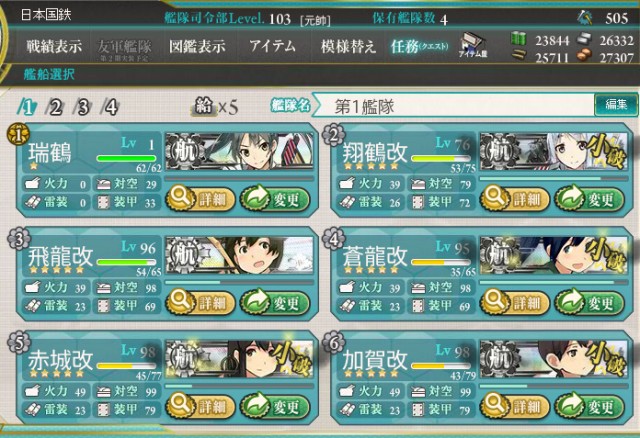Click the steel resource icon
640x438 pixels.
click(584, 39)
